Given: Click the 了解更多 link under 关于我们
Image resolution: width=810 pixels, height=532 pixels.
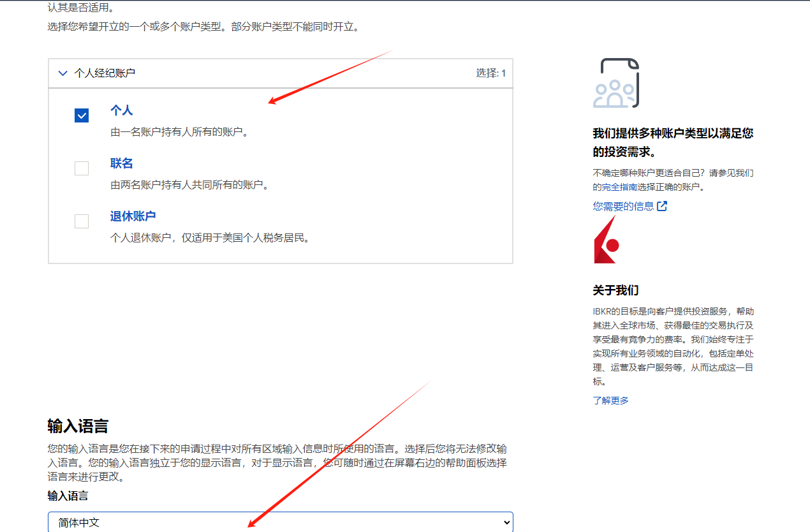Looking at the screenshot, I should 610,400.
